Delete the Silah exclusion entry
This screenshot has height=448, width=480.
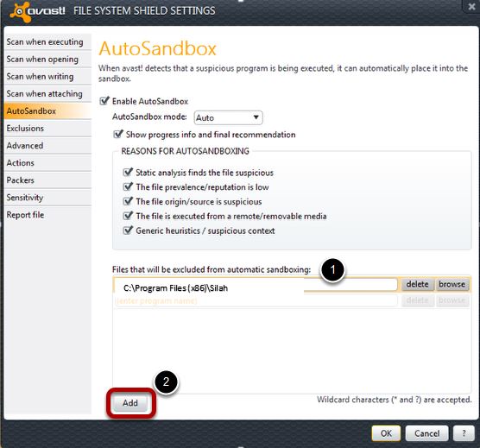coord(417,284)
